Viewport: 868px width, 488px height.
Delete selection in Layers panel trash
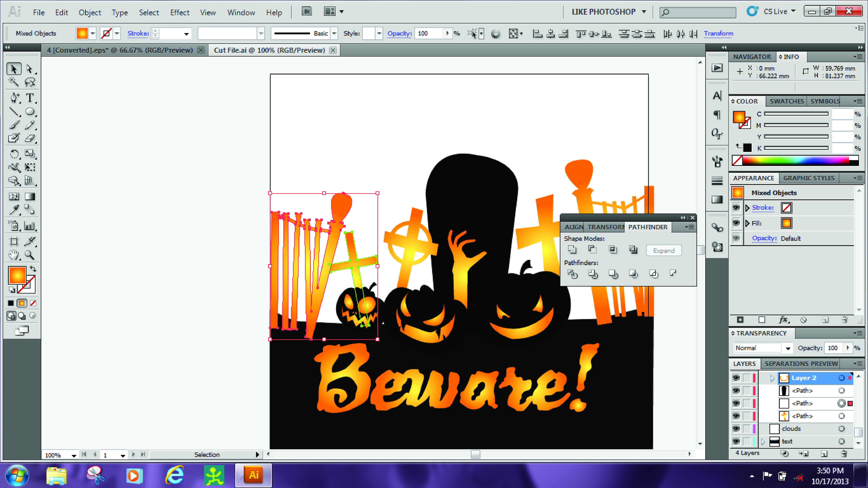point(844,454)
